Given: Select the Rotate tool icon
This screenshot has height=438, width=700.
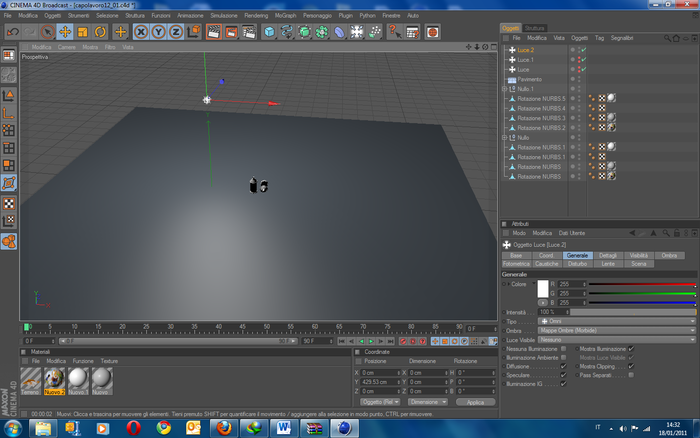Looking at the screenshot, I should coord(100,32).
